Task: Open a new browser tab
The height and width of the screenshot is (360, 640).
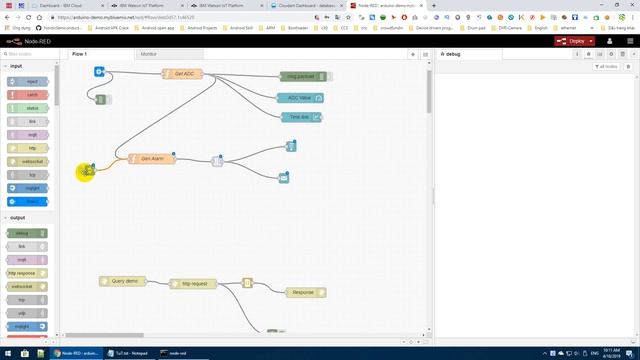Action: pyautogui.click(x=433, y=6)
